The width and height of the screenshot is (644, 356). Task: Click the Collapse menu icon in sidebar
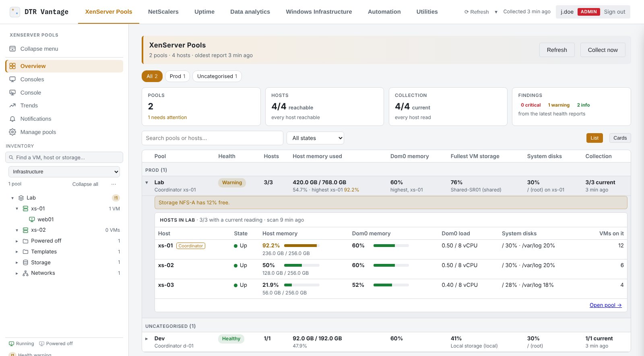tap(12, 49)
